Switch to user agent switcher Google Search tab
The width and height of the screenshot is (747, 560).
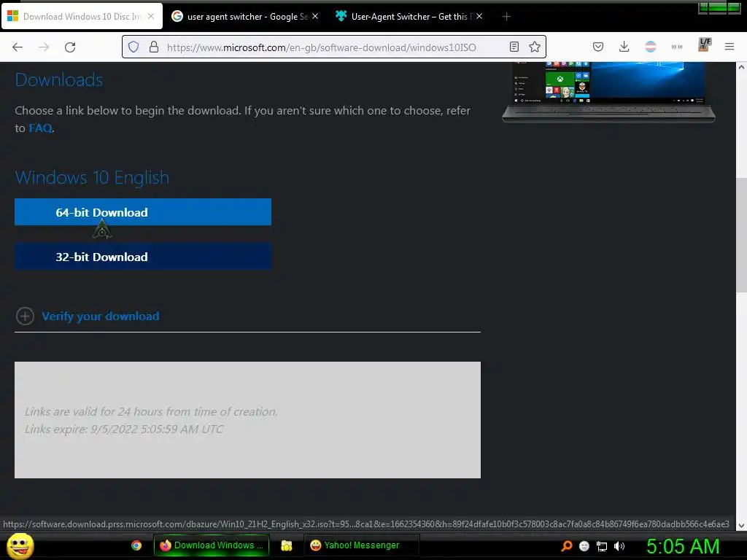click(245, 16)
